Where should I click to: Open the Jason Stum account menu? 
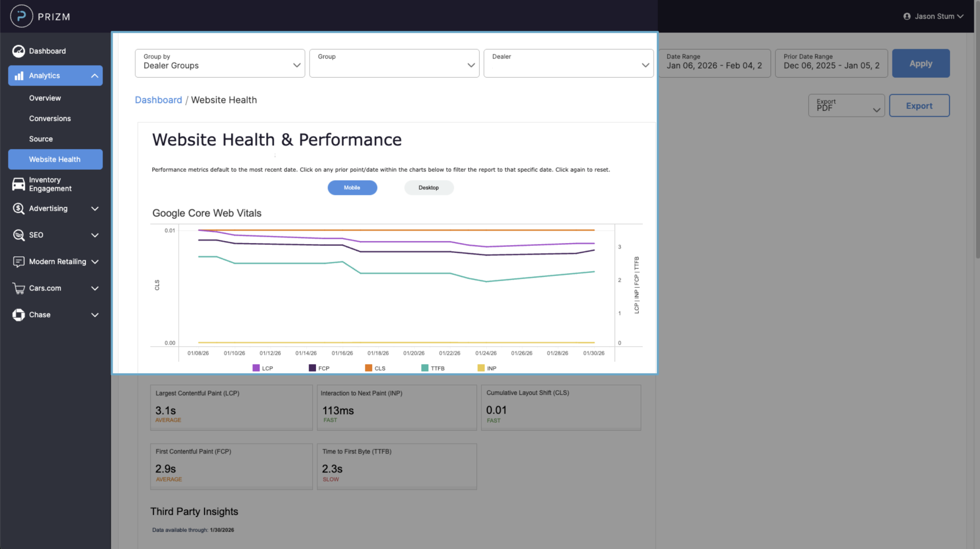(x=933, y=16)
